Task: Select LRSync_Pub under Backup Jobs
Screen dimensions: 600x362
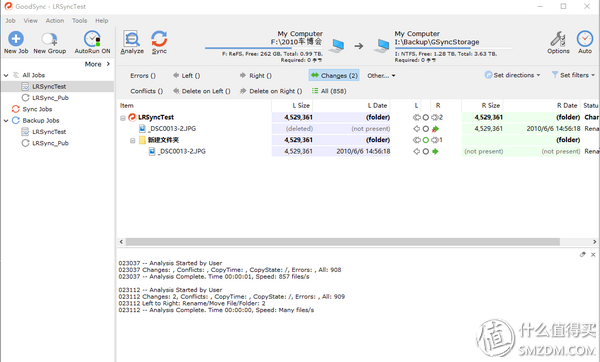Action: 50,143
